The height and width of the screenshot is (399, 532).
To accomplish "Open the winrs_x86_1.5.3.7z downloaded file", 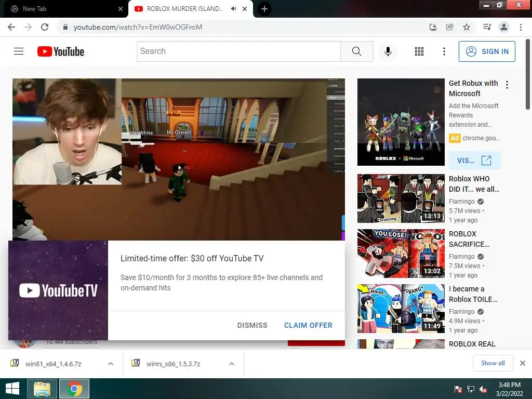I will click(174, 364).
